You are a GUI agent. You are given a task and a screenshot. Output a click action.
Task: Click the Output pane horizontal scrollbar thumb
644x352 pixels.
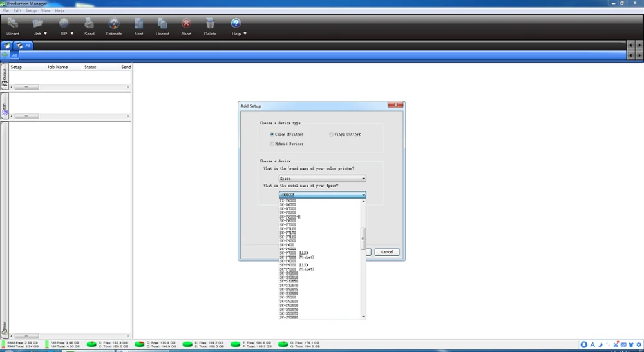(x=26, y=87)
